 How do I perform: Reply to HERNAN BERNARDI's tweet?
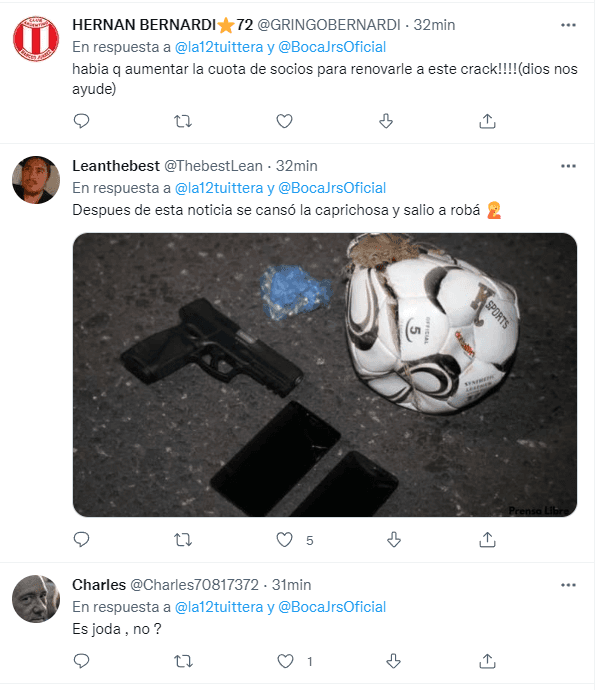click(x=81, y=121)
